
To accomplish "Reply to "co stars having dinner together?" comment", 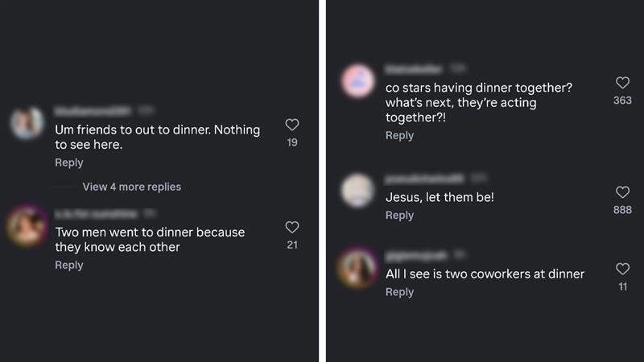I will pyautogui.click(x=399, y=135).
